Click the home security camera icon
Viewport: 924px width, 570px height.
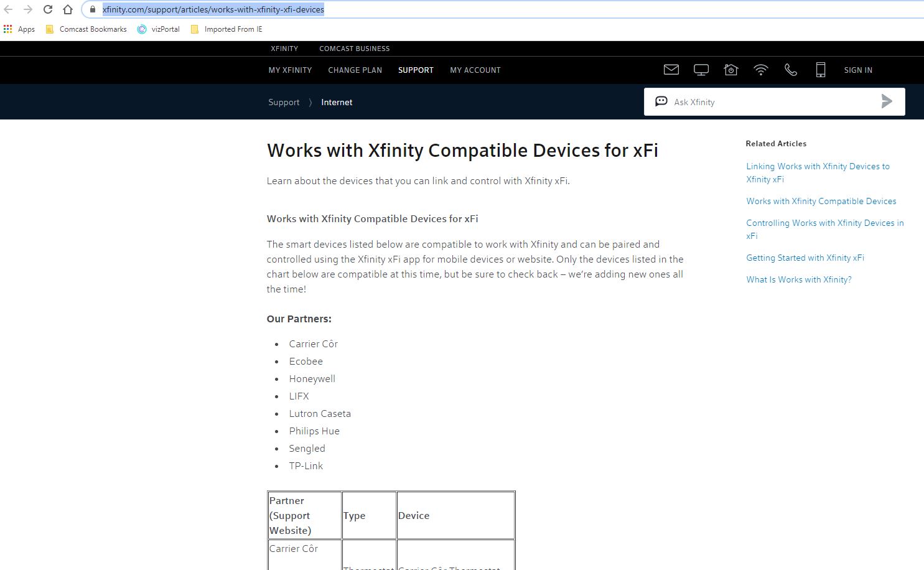(730, 70)
